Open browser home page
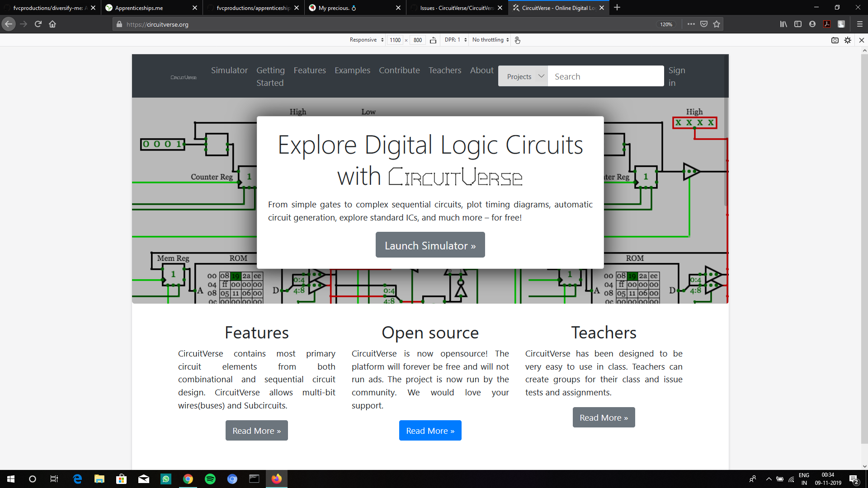Screen dimensions: 868x488 (52, 24)
